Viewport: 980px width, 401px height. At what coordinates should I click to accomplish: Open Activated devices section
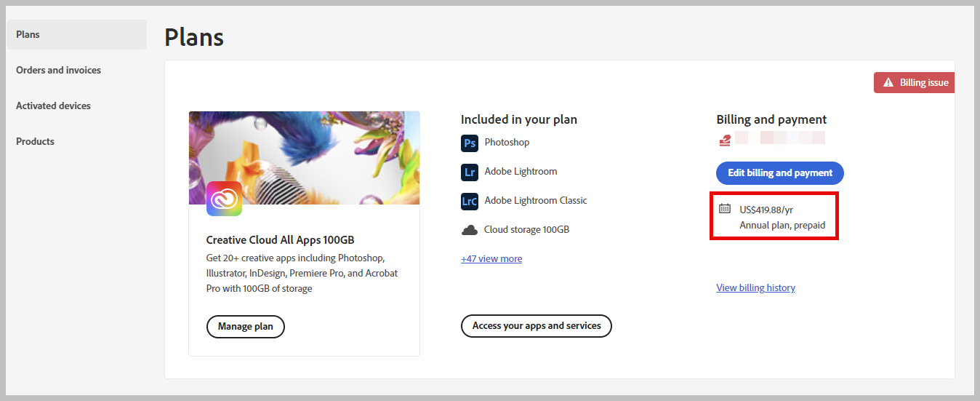[53, 106]
